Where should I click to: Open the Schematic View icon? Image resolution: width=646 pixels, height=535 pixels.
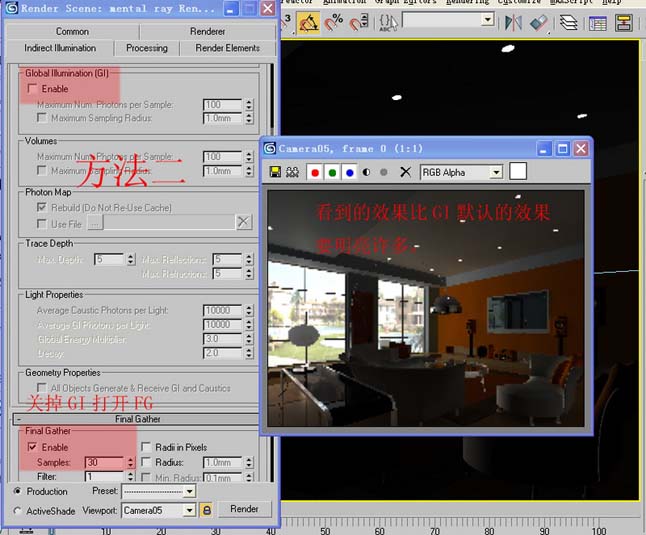624,23
